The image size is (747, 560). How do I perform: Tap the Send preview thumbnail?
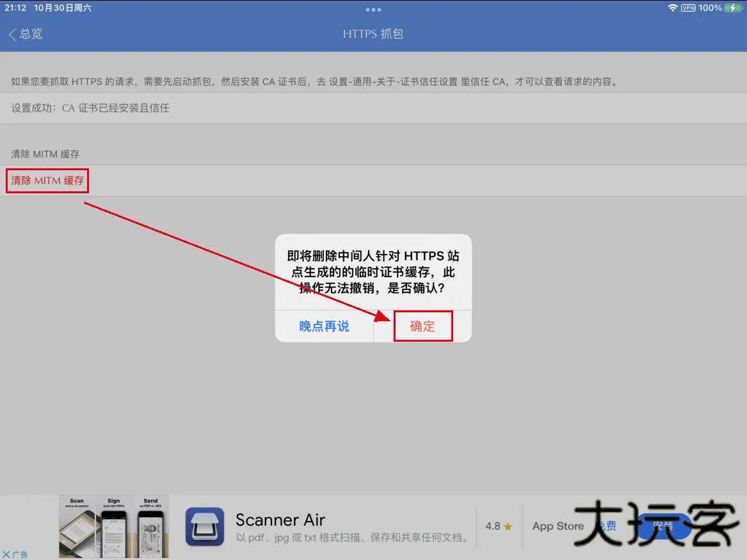point(150,527)
